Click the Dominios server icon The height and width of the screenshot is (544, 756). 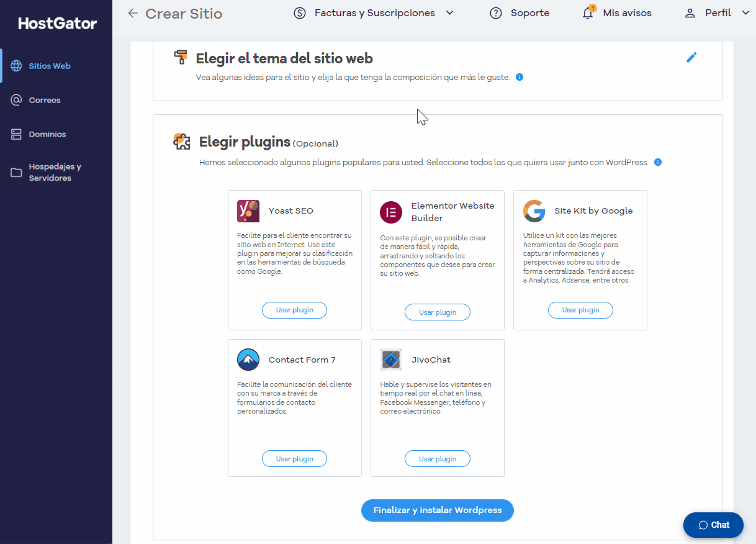(x=17, y=134)
